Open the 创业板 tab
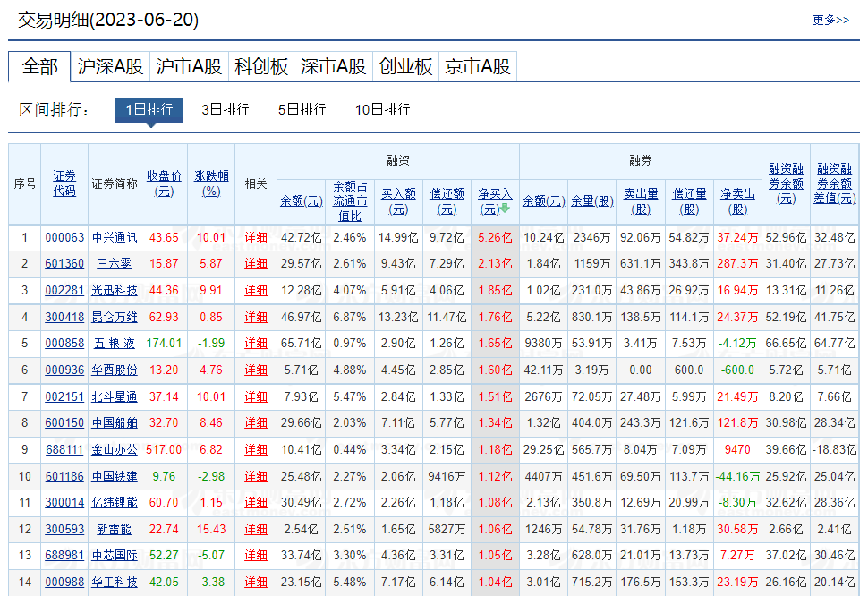 click(x=405, y=66)
